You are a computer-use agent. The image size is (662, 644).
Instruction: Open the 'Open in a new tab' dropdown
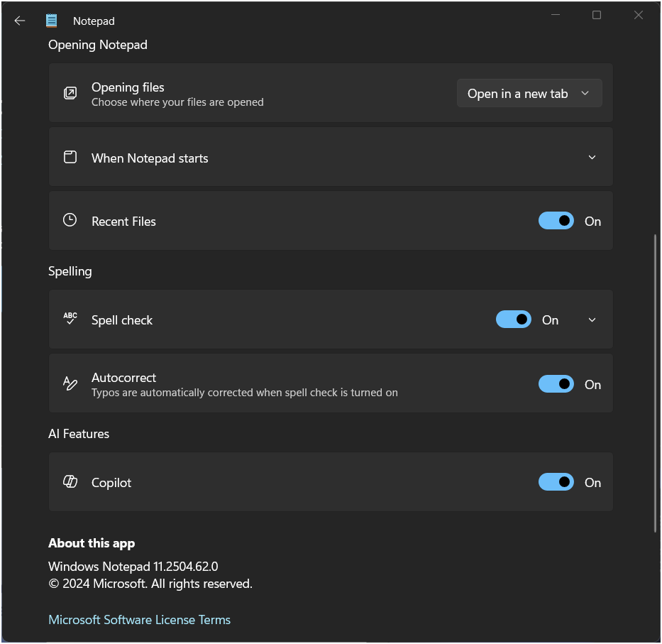529,94
